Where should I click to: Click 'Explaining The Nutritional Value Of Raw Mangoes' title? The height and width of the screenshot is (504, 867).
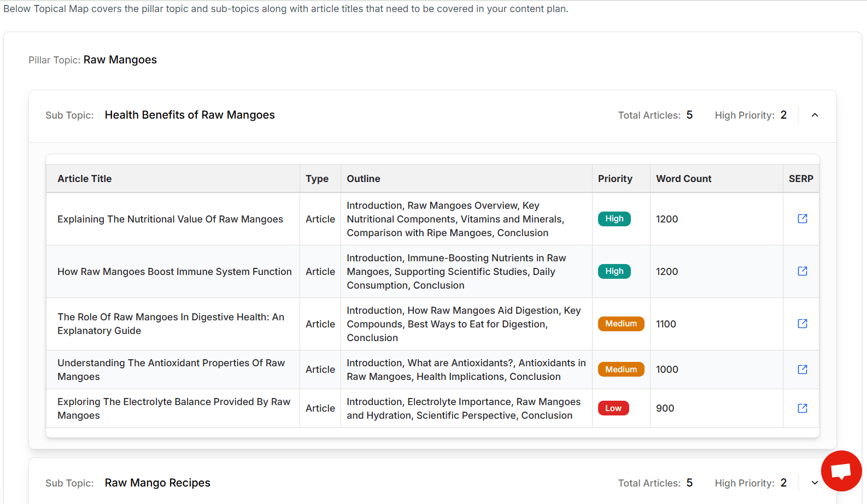pos(170,219)
